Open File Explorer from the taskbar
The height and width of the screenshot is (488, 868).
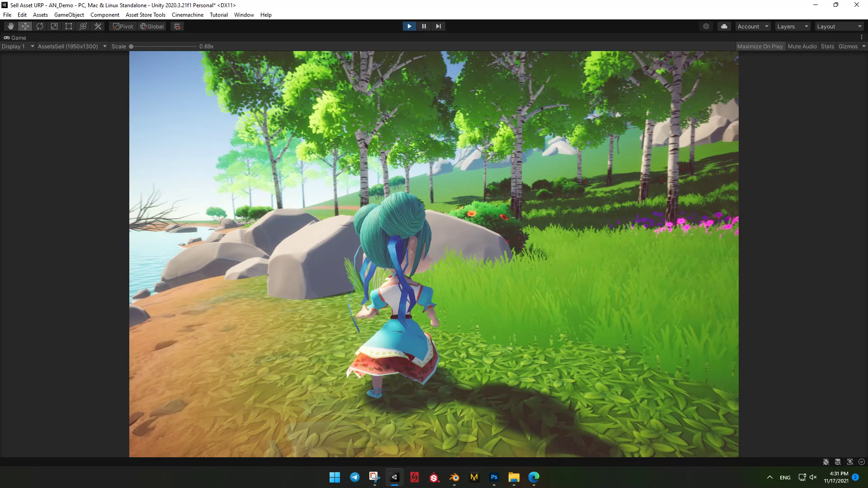tap(514, 477)
